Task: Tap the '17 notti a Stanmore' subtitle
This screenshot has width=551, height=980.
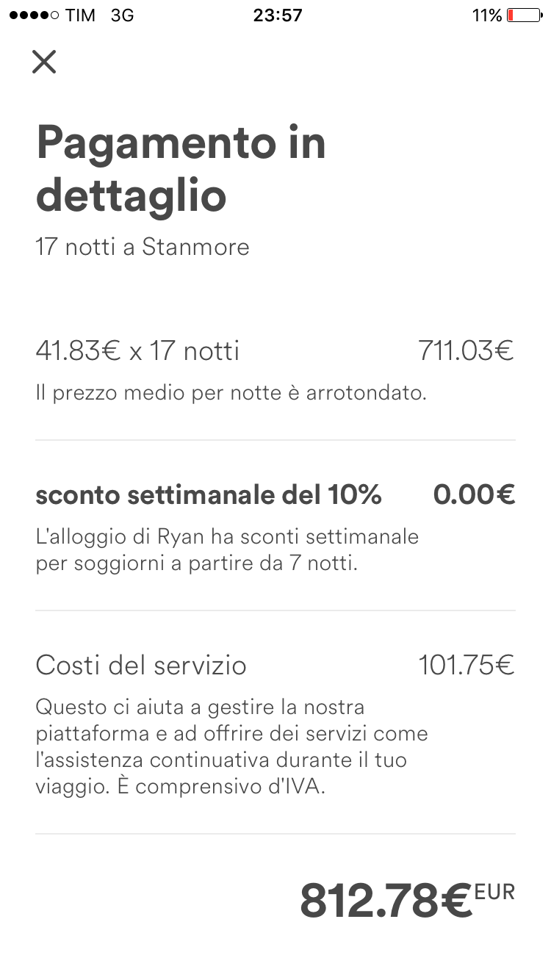Action: click(143, 247)
